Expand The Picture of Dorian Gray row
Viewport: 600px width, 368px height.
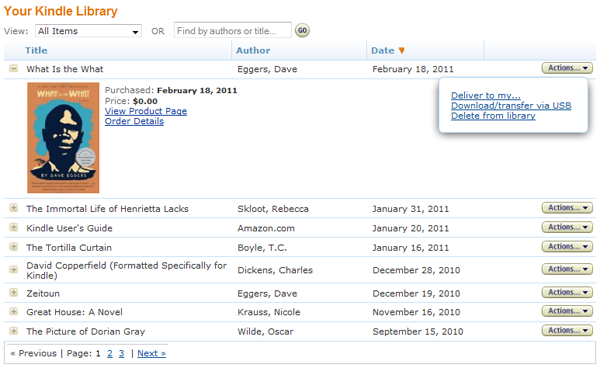pos(14,331)
